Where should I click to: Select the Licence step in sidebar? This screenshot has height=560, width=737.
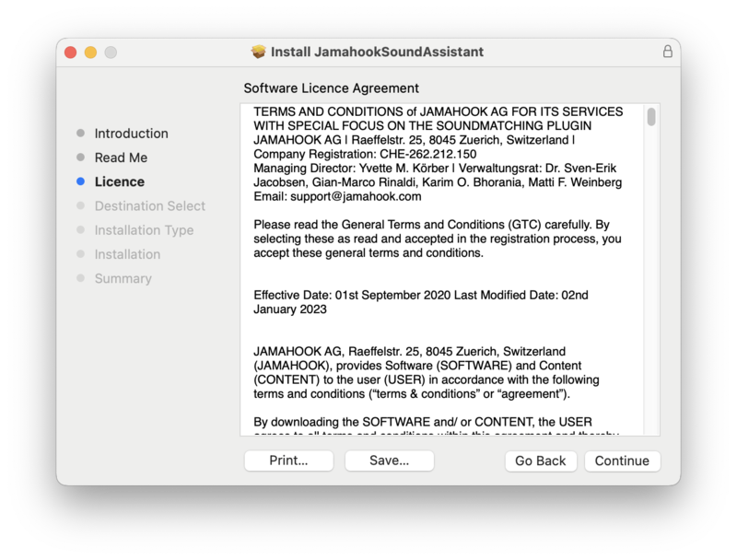point(120,181)
